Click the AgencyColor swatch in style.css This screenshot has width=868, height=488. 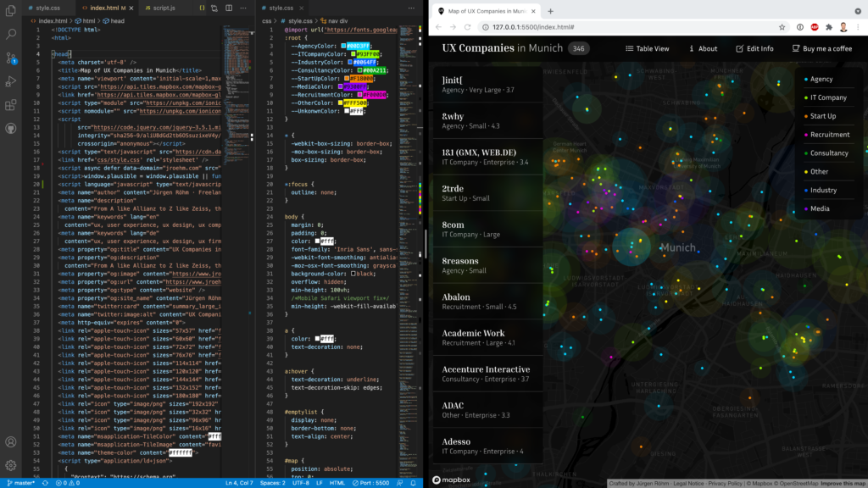[342, 46]
